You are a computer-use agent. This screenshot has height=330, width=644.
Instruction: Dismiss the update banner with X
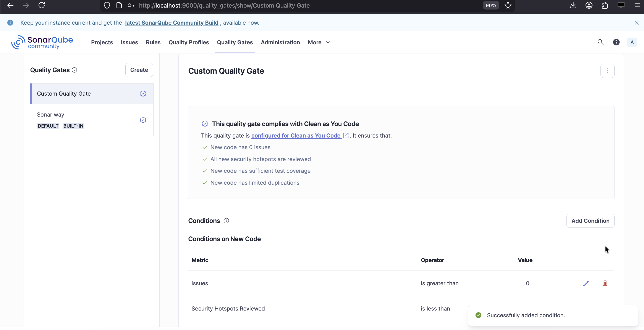click(636, 23)
